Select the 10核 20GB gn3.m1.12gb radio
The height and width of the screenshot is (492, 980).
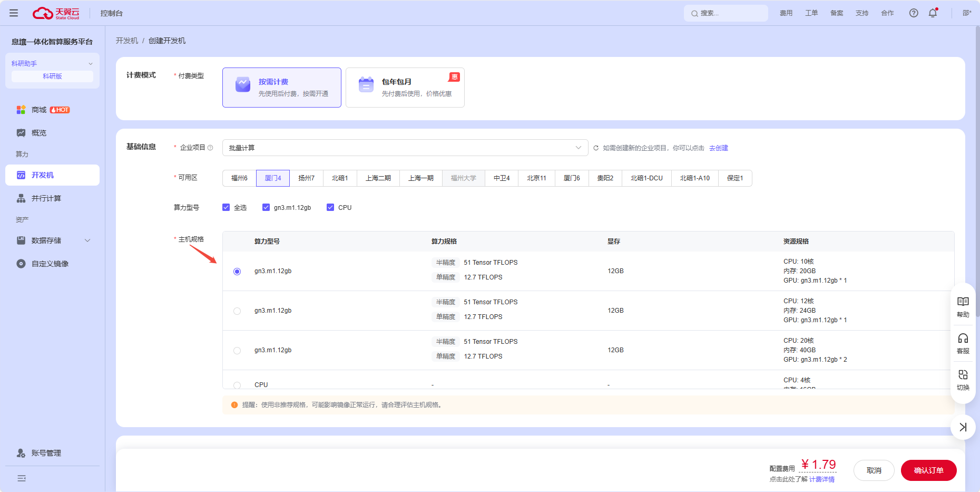click(x=237, y=272)
